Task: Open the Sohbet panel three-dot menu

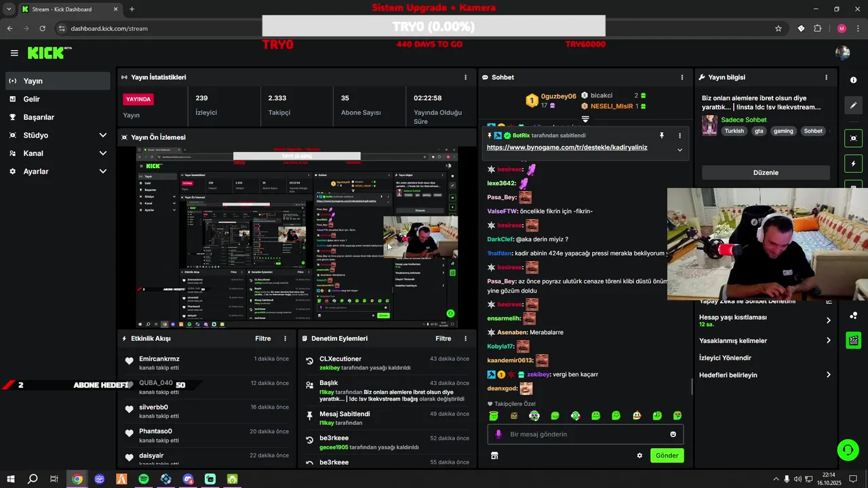Action: click(682, 77)
